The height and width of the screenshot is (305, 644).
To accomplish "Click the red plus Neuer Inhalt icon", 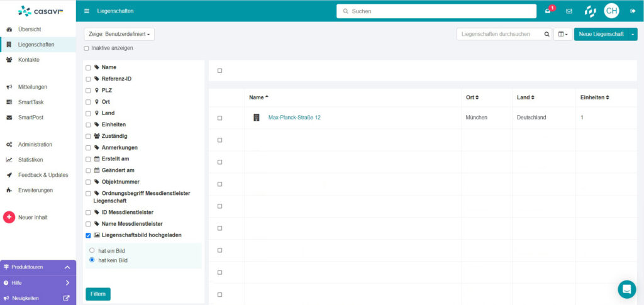I will click(9, 218).
